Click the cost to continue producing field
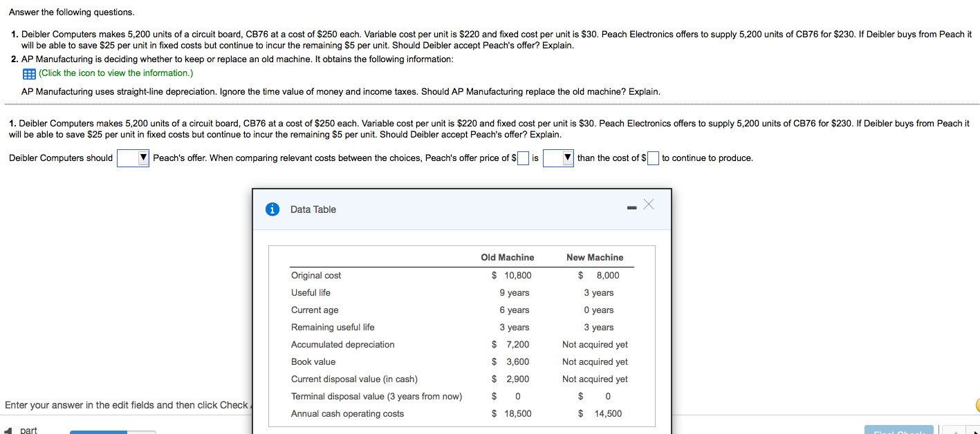The width and height of the screenshot is (980, 434). (653, 158)
